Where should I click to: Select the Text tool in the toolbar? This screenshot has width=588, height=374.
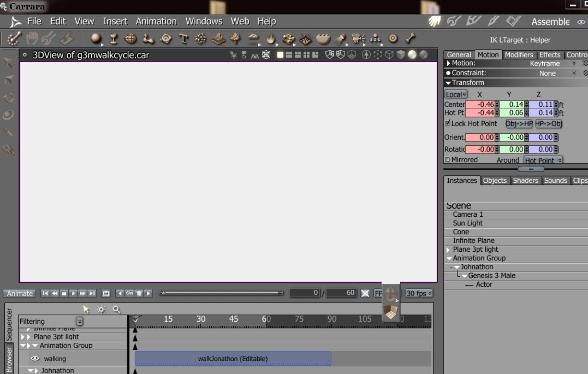183,39
